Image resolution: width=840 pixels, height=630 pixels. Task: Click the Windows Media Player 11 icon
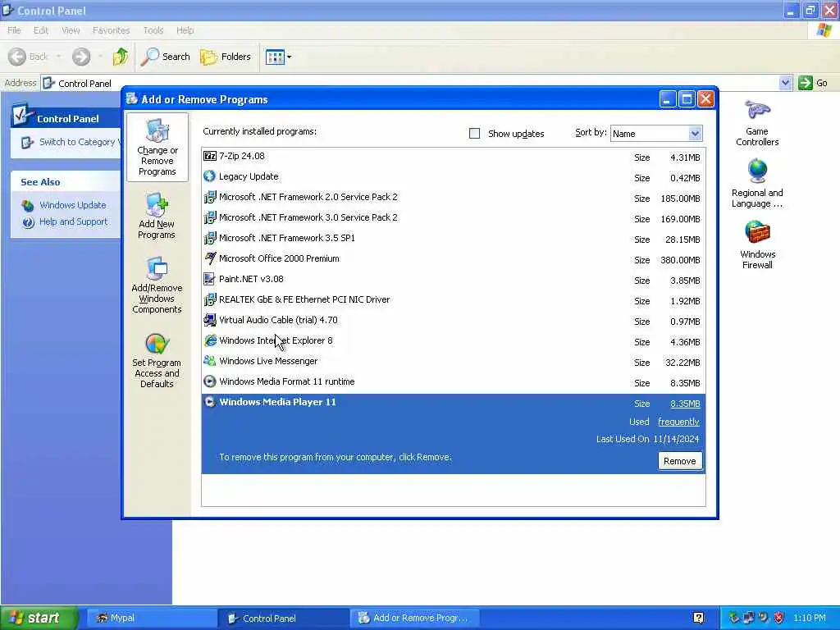[210, 402]
